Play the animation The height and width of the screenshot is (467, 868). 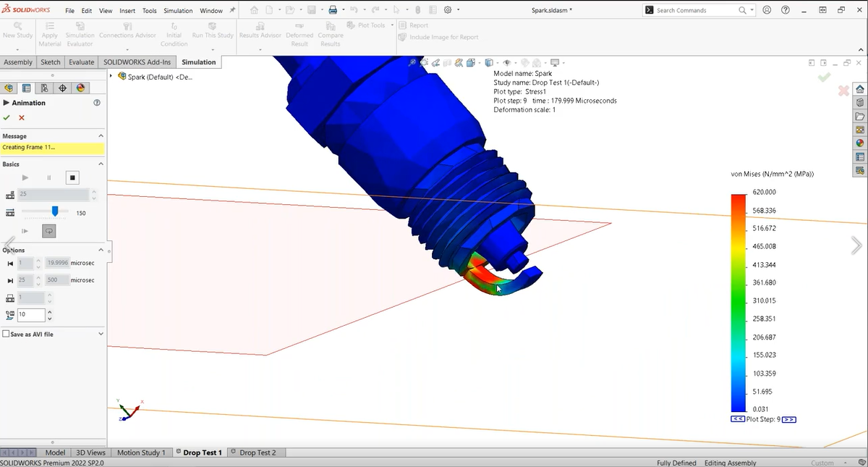25,177
